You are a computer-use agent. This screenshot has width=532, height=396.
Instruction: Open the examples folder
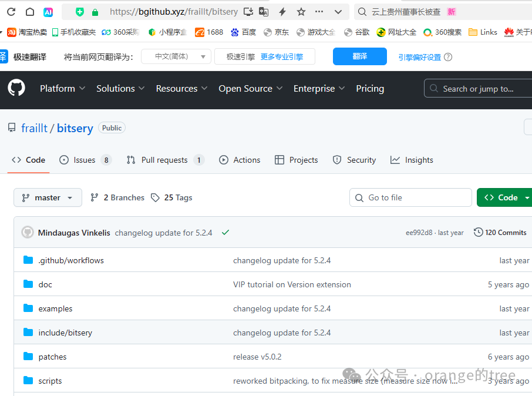tap(55, 308)
